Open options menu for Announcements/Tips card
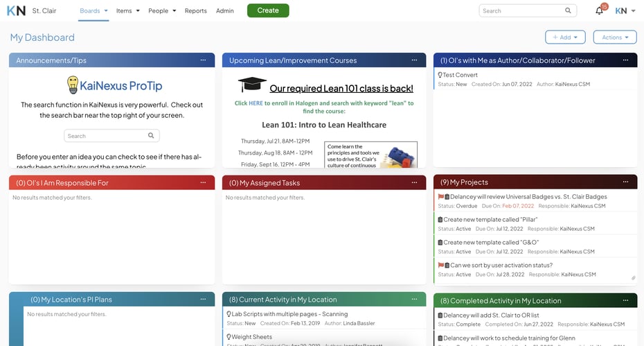 click(203, 60)
